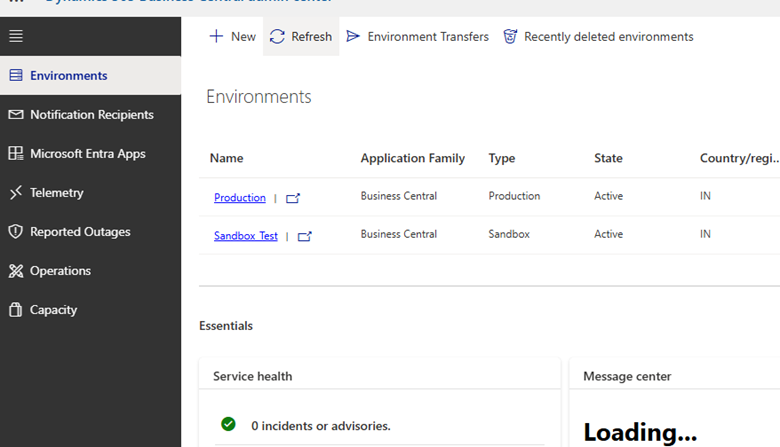Click the Refresh circular arrows icon
The image size is (780, 447).
[x=277, y=36]
